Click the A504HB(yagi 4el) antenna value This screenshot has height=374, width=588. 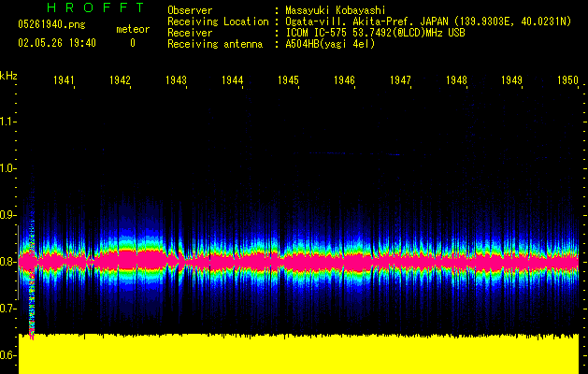click(x=330, y=44)
